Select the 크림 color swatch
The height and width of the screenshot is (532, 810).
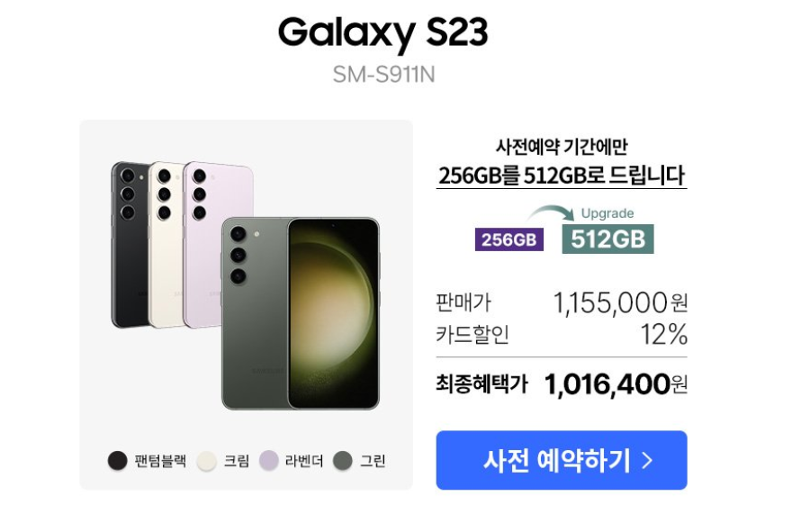pyautogui.click(x=207, y=460)
